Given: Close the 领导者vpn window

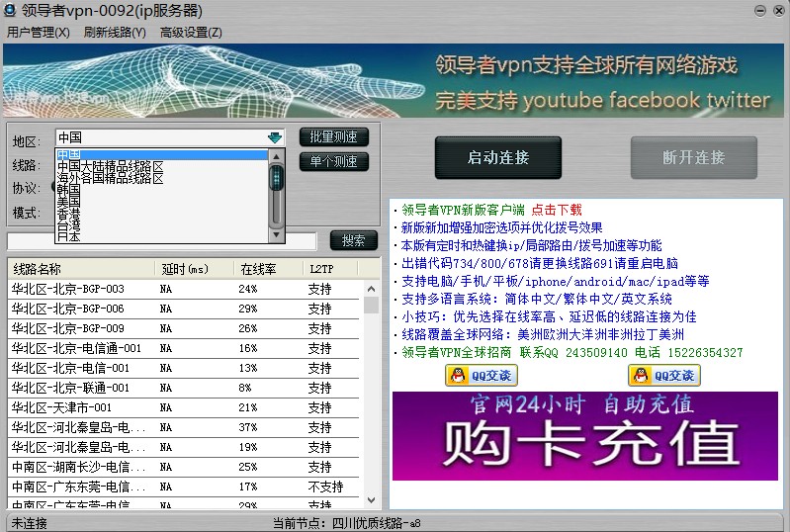Looking at the screenshot, I should 779,11.
